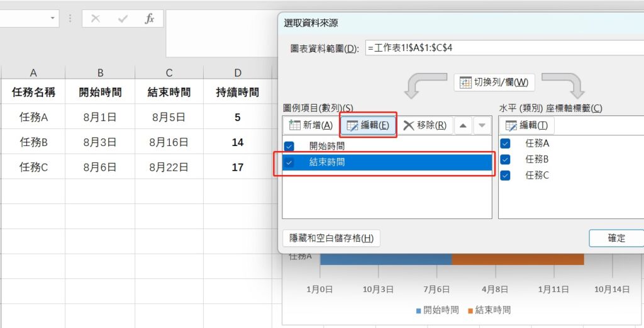Cancel the formula bar entry with the X icon
This screenshot has width=644, height=328.
click(x=96, y=19)
